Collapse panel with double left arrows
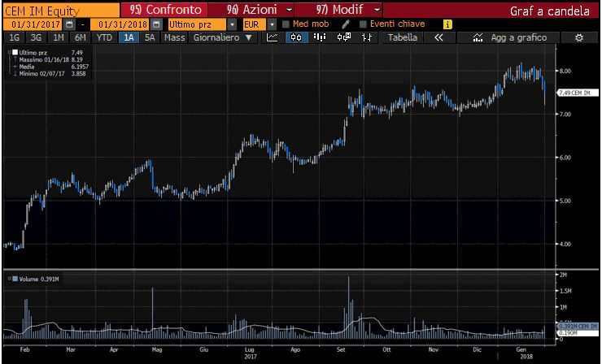Image resolution: width=602 pixels, height=364 pixels. [x=438, y=37]
